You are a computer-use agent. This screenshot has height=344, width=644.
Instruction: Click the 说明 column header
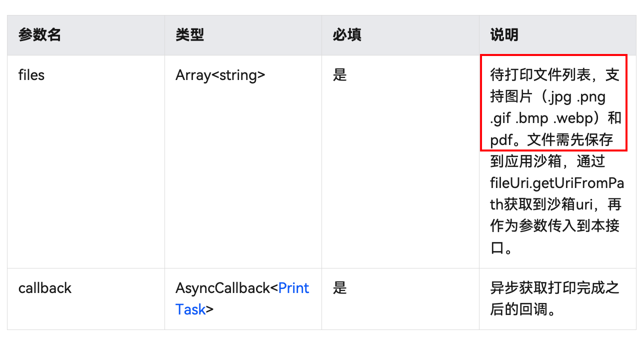(x=504, y=35)
